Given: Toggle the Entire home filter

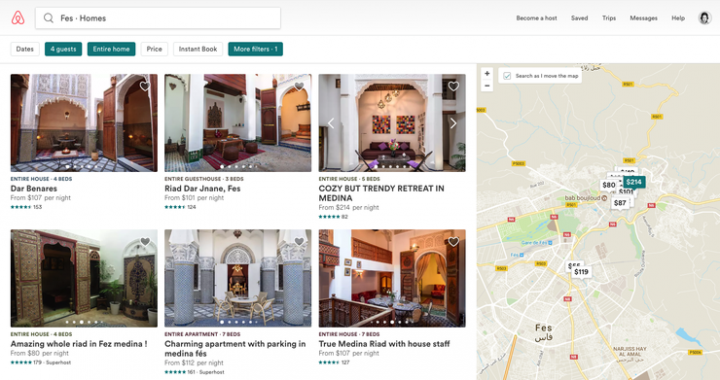Looking at the screenshot, I should pyautogui.click(x=111, y=49).
